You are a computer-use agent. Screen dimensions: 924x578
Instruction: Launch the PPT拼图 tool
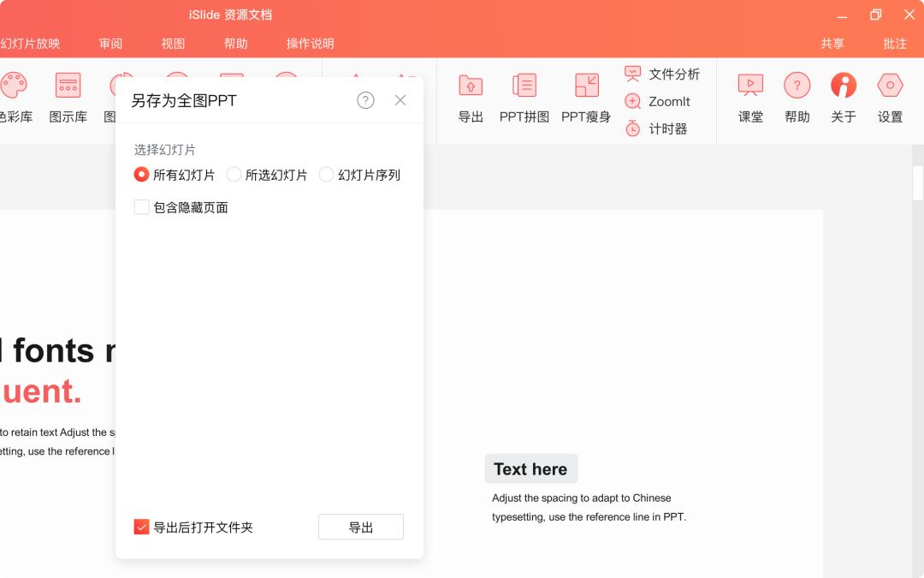tap(523, 97)
